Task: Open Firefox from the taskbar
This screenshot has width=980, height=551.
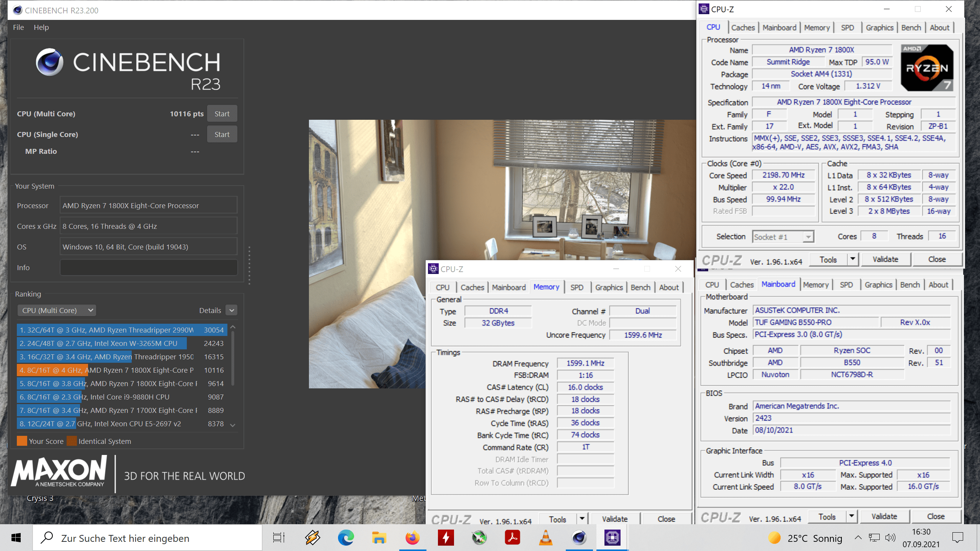Action: (412, 538)
